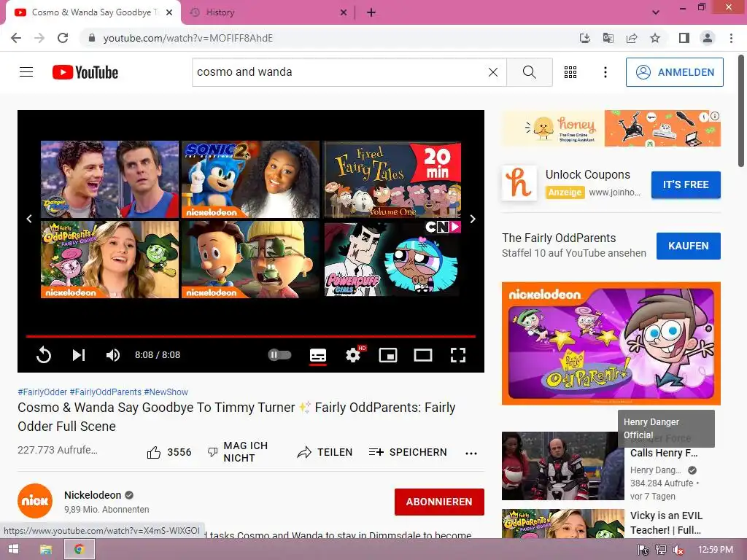Open YouTube settings three-dot menu
The height and width of the screenshot is (560, 747).
[605, 72]
